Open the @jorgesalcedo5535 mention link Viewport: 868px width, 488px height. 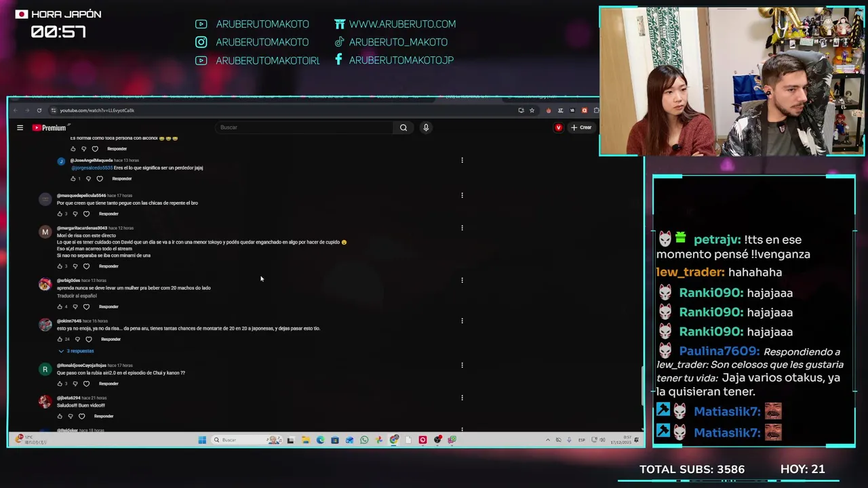[92, 168]
